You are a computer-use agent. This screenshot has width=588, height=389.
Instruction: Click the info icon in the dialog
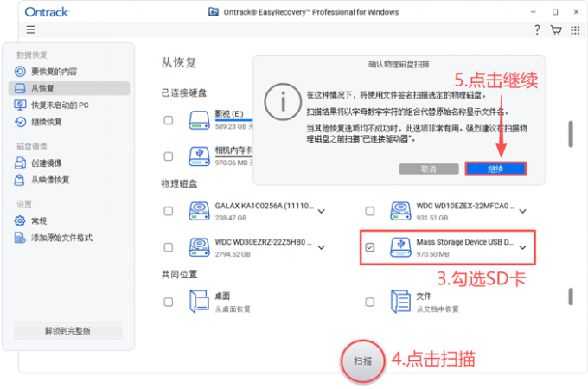(283, 101)
